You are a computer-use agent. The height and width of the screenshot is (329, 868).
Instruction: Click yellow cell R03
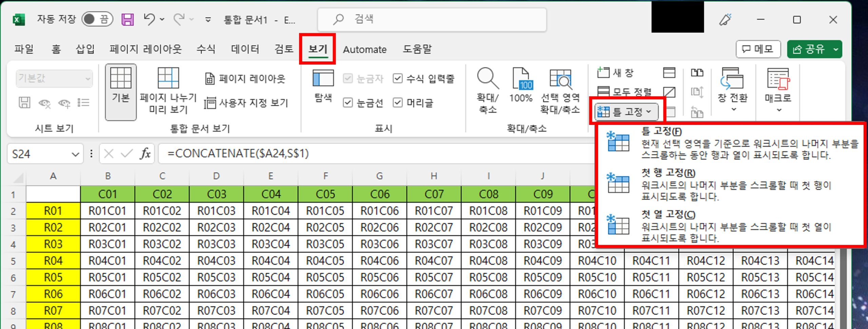pos(53,244)
